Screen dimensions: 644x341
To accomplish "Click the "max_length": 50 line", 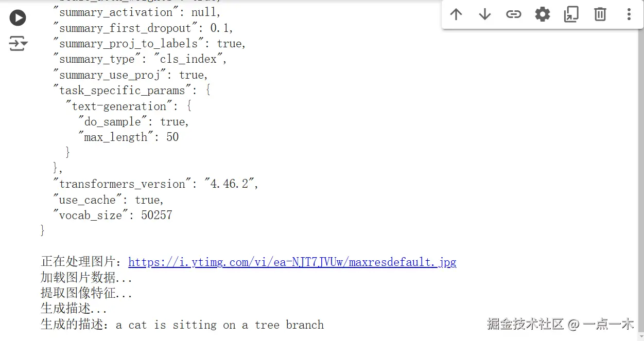I will coord(128,137).
